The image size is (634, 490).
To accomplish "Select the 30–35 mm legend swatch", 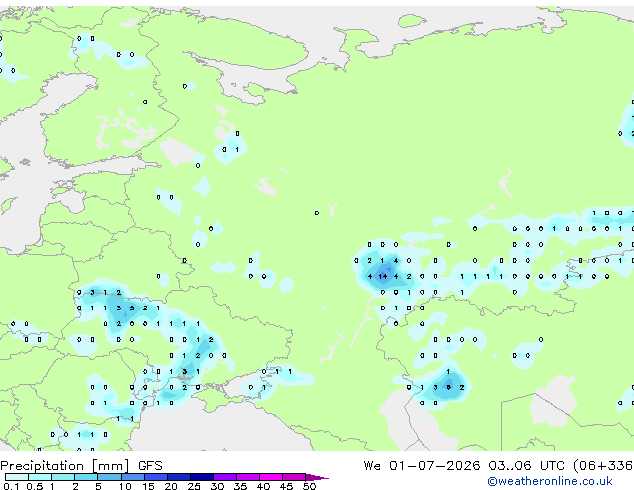I will pos(224,477).
